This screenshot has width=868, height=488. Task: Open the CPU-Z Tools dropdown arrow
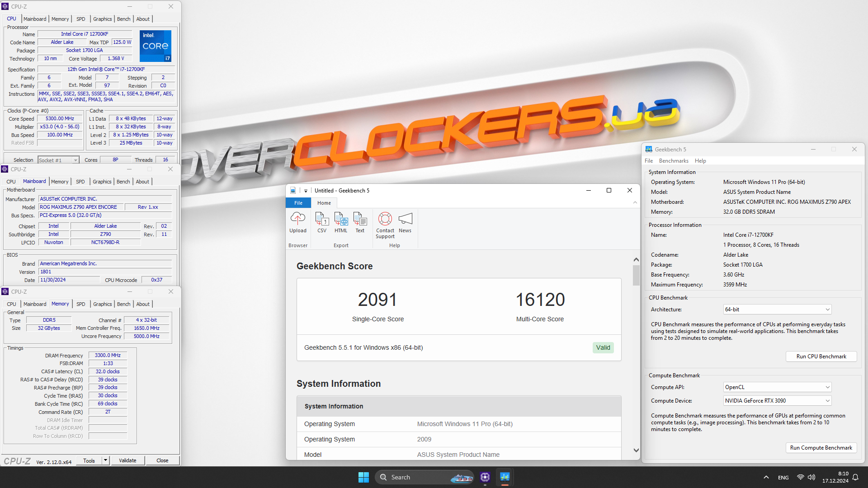[105, 460]
